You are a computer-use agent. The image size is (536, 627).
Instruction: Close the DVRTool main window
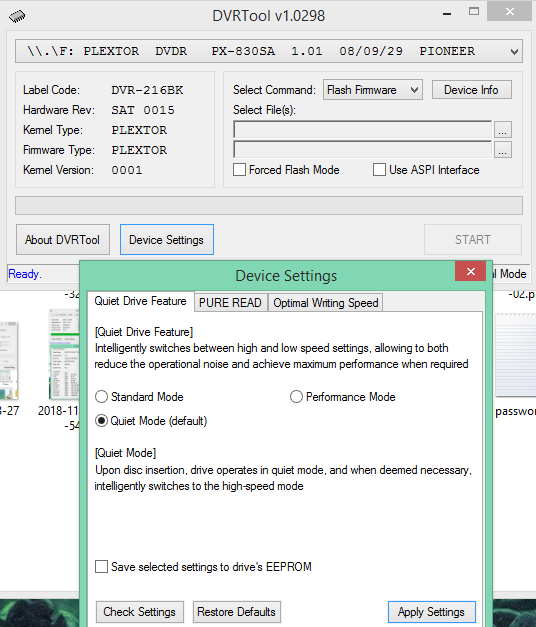(510, 12)
